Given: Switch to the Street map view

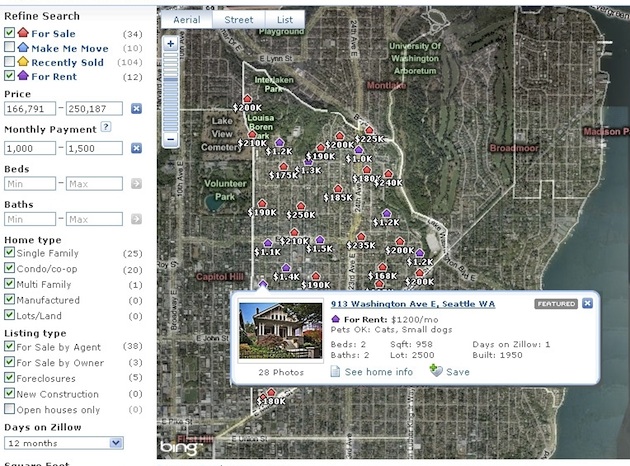Looking at the screenshot, I should click(x=239, y=19).
